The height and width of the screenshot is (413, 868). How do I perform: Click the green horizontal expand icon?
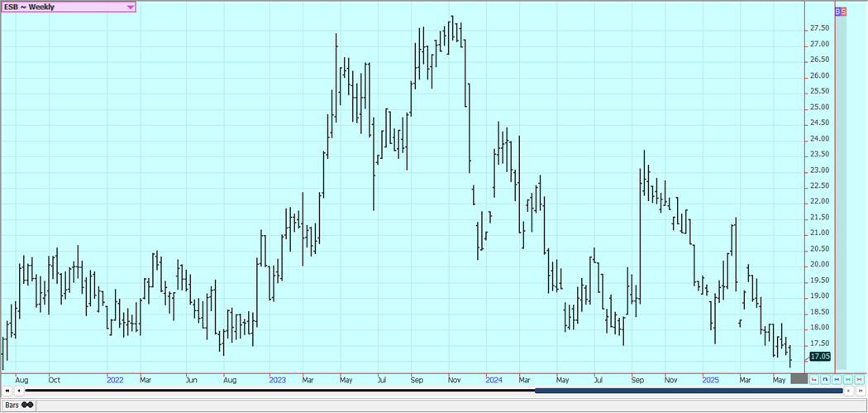[x=848, y=379]
